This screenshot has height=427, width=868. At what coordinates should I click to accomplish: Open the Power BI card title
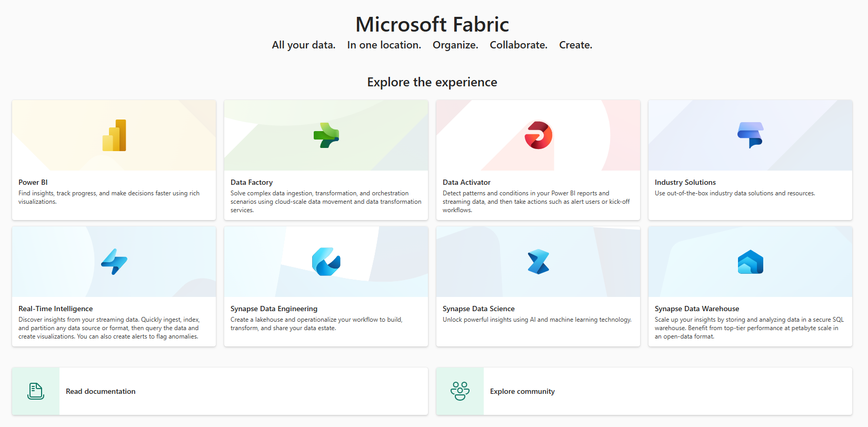click(x=33, y=182)
